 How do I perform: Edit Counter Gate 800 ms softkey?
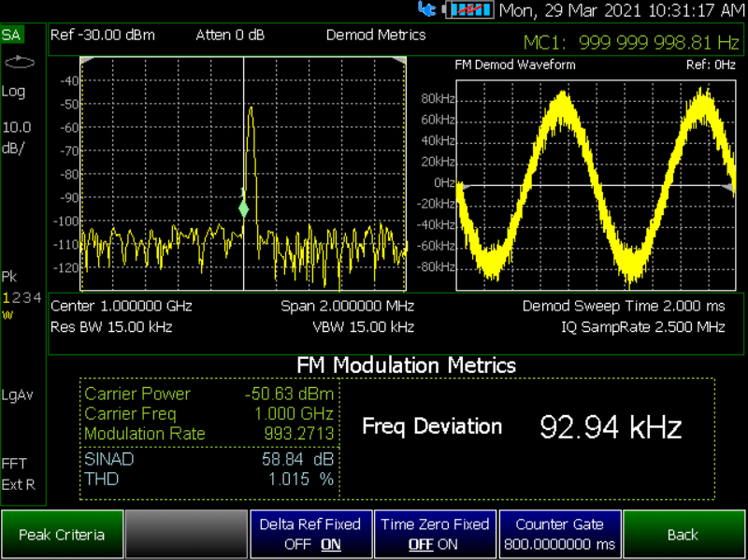559,534
